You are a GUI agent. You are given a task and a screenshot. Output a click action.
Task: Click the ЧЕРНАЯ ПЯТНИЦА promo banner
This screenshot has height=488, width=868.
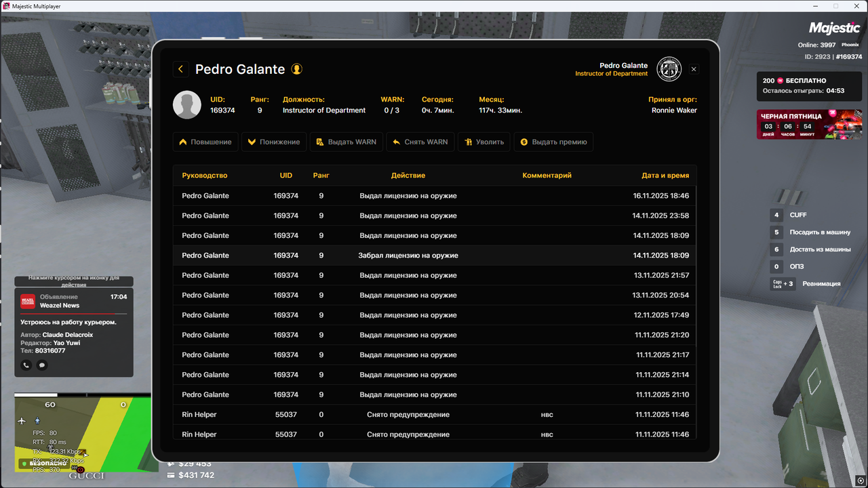(x=809, y=125)
